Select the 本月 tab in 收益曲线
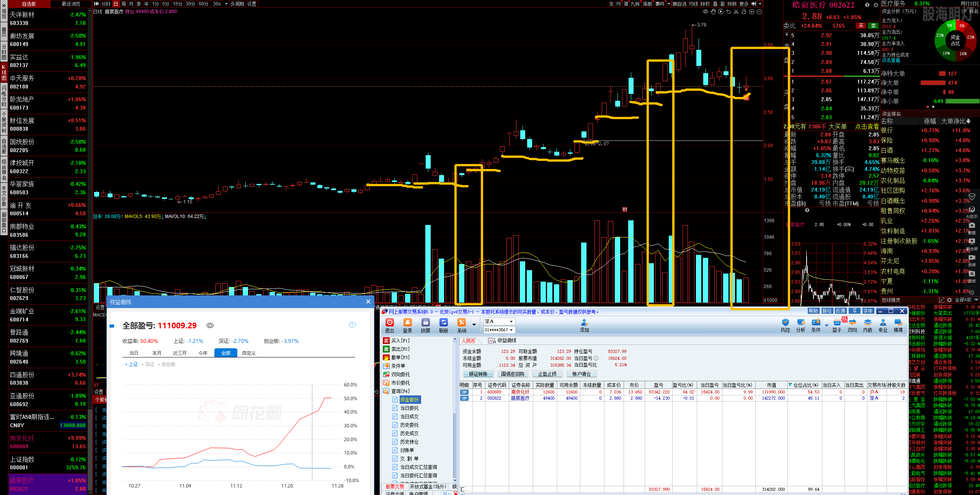The height and width of the screenshot is (495, 980). click(x=157, y=353)
